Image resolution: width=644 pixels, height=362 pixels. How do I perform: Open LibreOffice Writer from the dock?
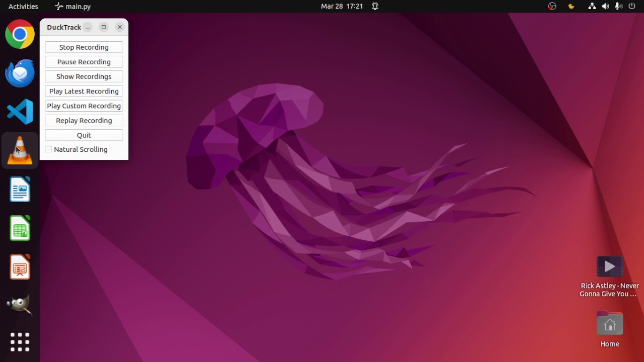(20, 189)
